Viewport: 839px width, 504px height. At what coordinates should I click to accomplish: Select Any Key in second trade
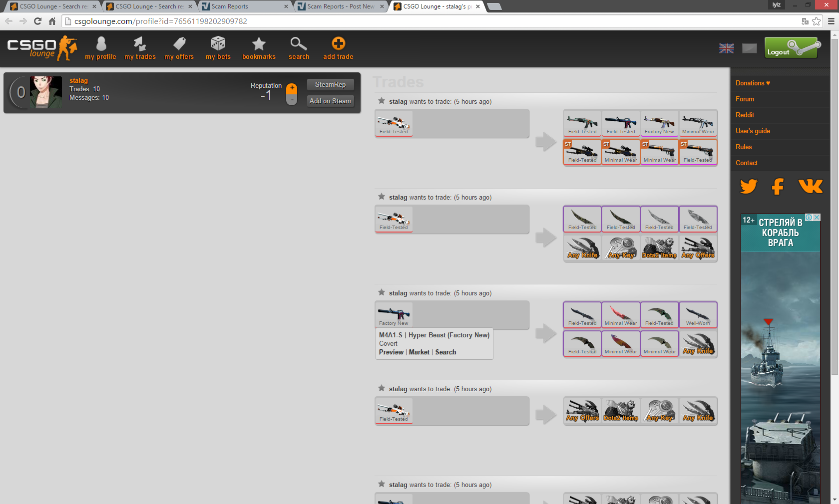point(621,248)
